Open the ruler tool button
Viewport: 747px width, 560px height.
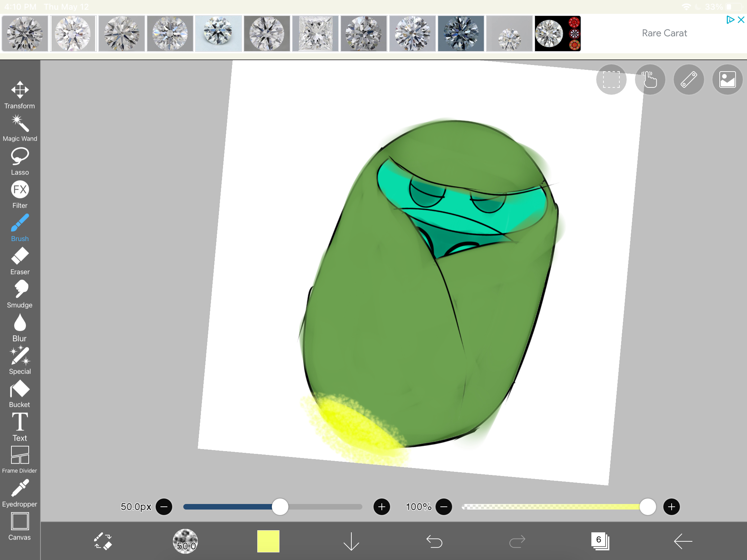pyautogui.click(x=689, y=80)
